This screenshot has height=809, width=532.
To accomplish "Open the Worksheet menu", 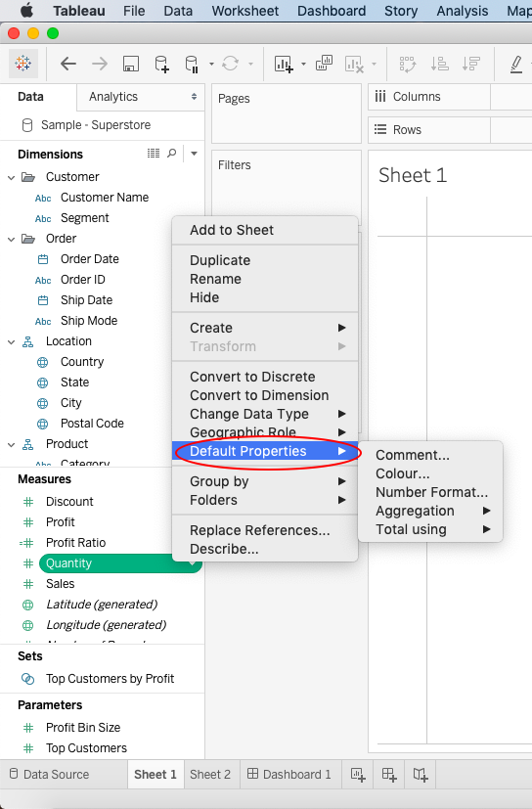I will click(245, 11).
